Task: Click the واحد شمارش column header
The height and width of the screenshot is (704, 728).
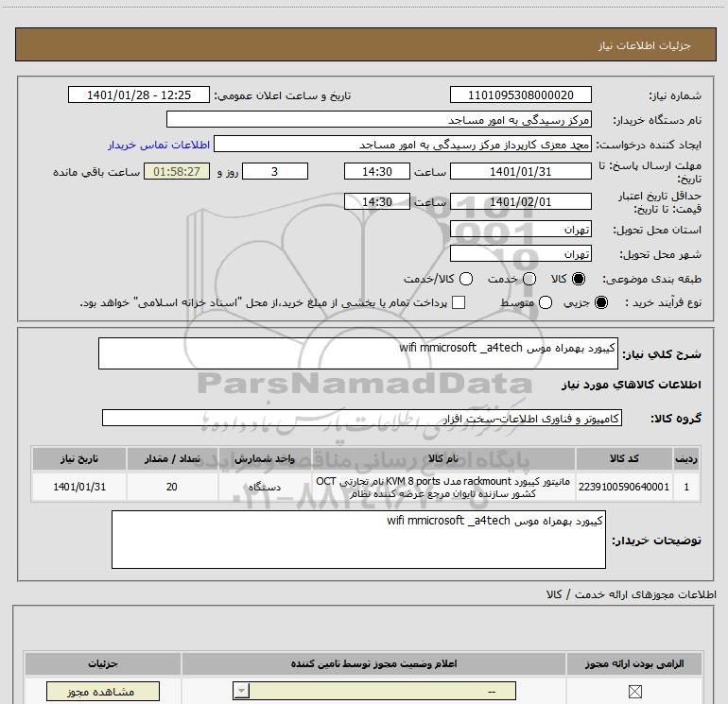Action: coord(265,459)
